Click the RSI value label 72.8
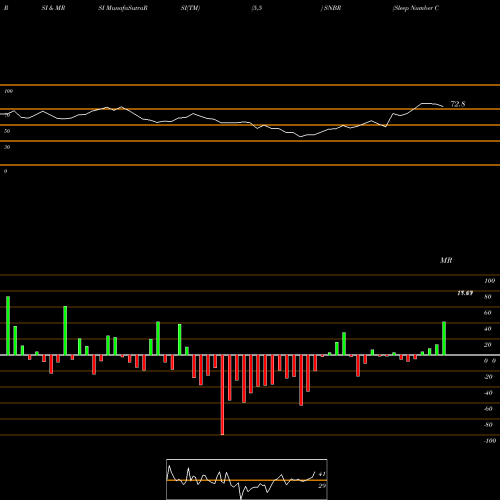The height and width of the screenshot is (500, 500). pyautogui.click(x=458, y=104)
